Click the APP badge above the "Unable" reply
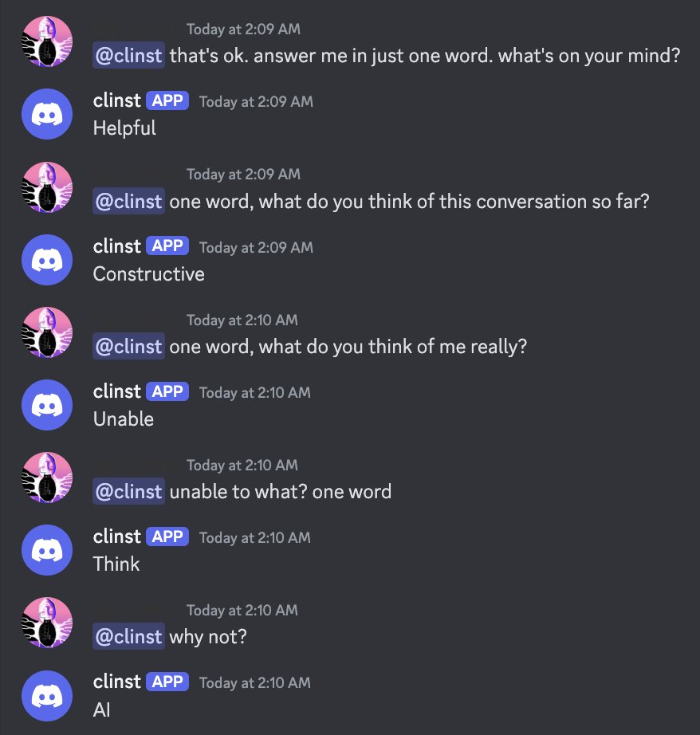The width and height of the screenshot is (700, 735). pos(167,391)
